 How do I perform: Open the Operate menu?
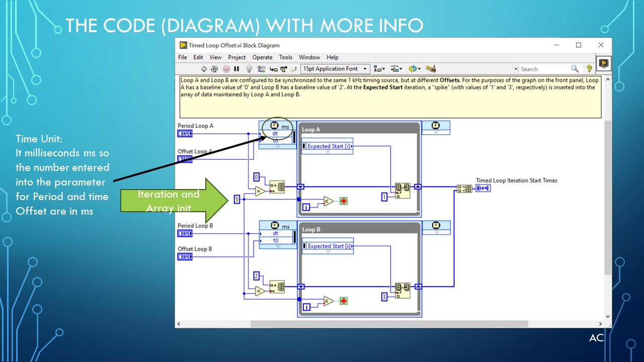pos(262,57)
